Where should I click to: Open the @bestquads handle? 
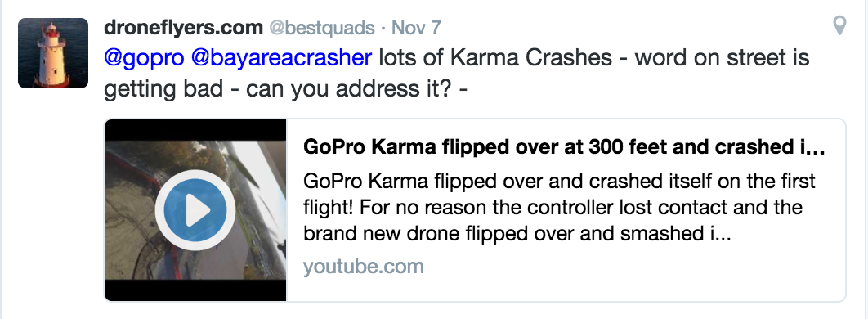(322, 28)
